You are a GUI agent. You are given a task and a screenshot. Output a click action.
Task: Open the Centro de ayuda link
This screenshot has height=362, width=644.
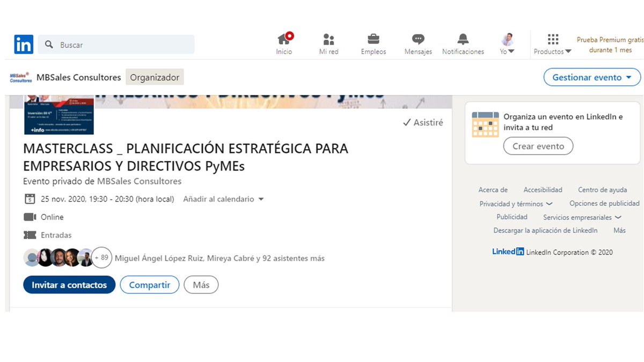[602, 190]
